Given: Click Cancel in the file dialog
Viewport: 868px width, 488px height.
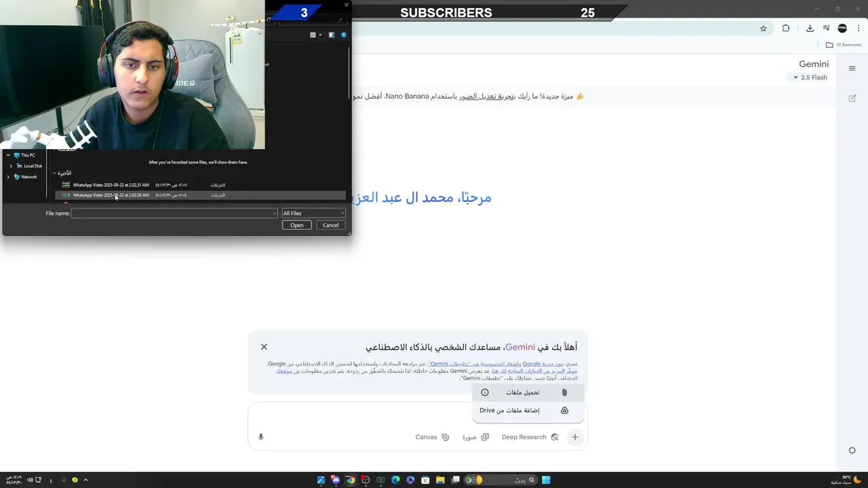Looking at the screenshot, I should point(331,225).
